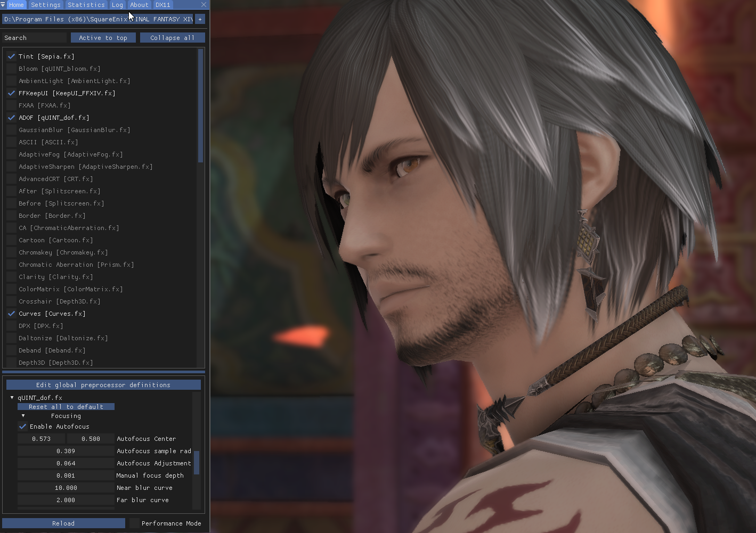Select the Border [Border.fx] row text
The width and height of the screenshot is (756, 533).
coord(52,216)
